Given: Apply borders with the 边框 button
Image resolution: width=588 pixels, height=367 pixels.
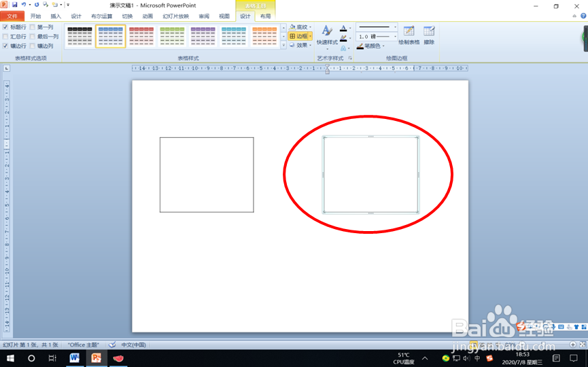Looking at the screenshot, I should 298,36.
